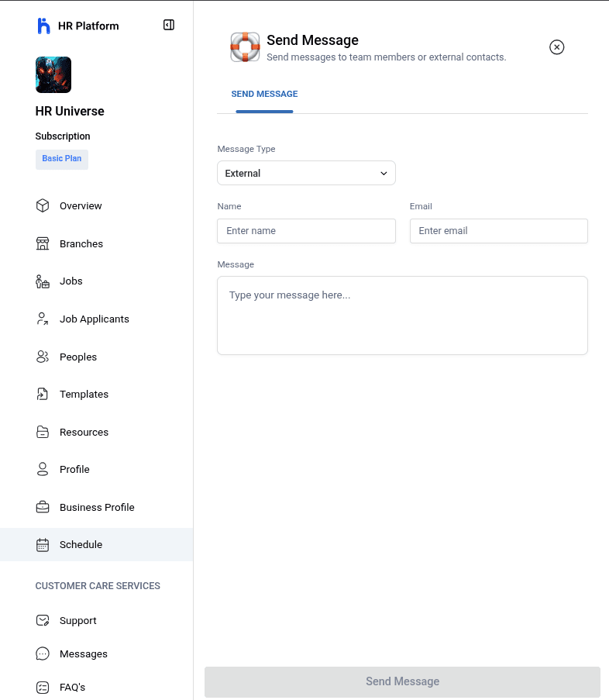This screenshot has height=700, width=609.
Task: Select the HR Universe avatar thumbnail
Action: click(x=53, y=75)
